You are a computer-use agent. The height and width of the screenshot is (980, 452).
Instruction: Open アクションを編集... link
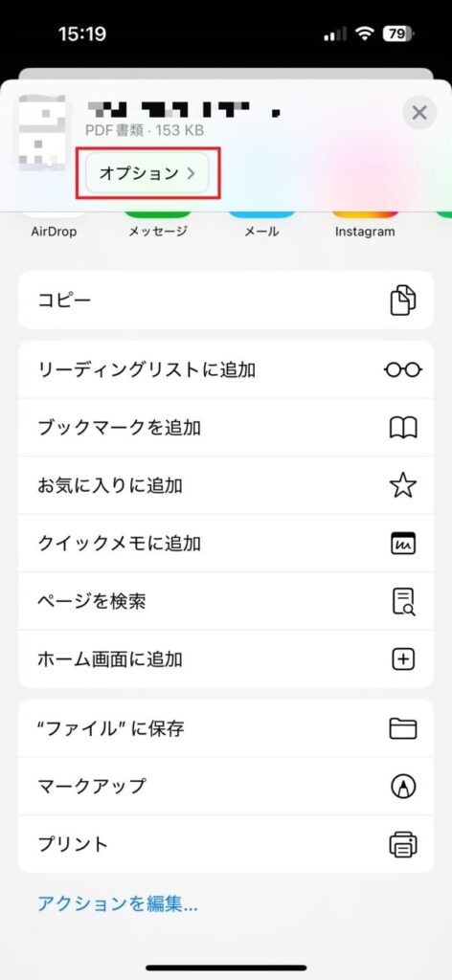point(118,903)
